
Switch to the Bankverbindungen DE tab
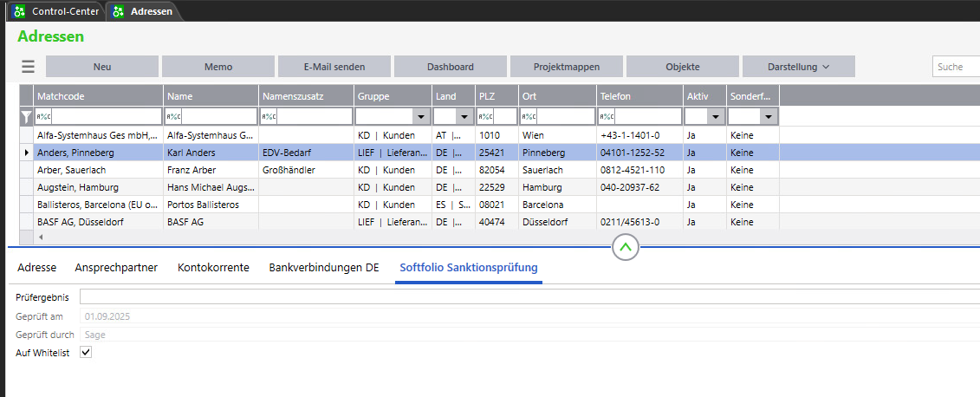pos(324,268)
